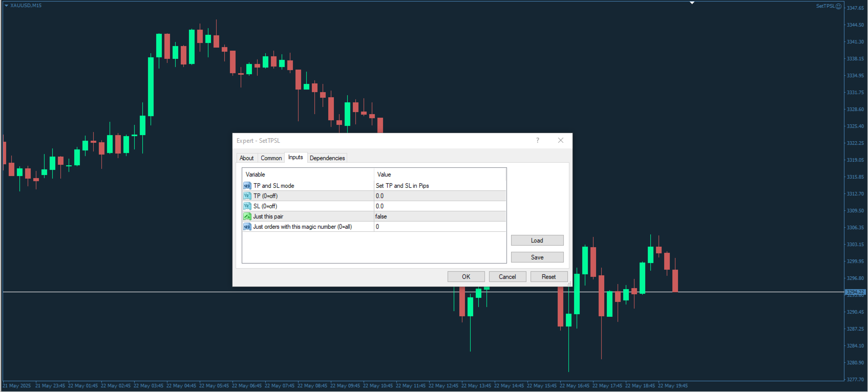Switch to the Common tab

click(x=271, y=158)
